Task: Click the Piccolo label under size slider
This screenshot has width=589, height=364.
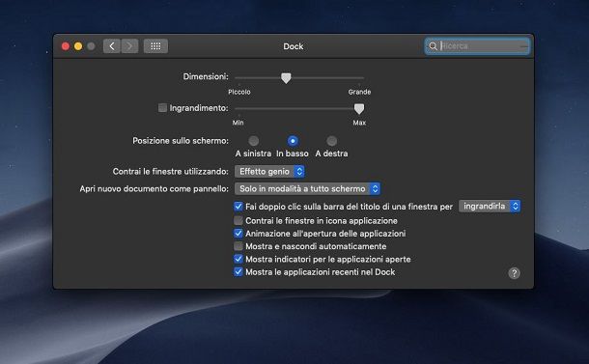Action: pyautogui.click(x=239, y=92)
